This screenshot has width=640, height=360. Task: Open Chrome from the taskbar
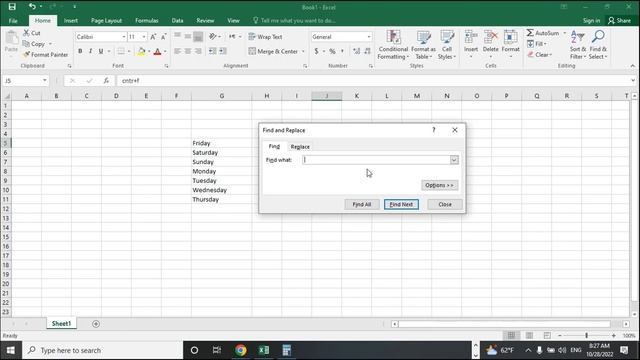click(241, 350)
